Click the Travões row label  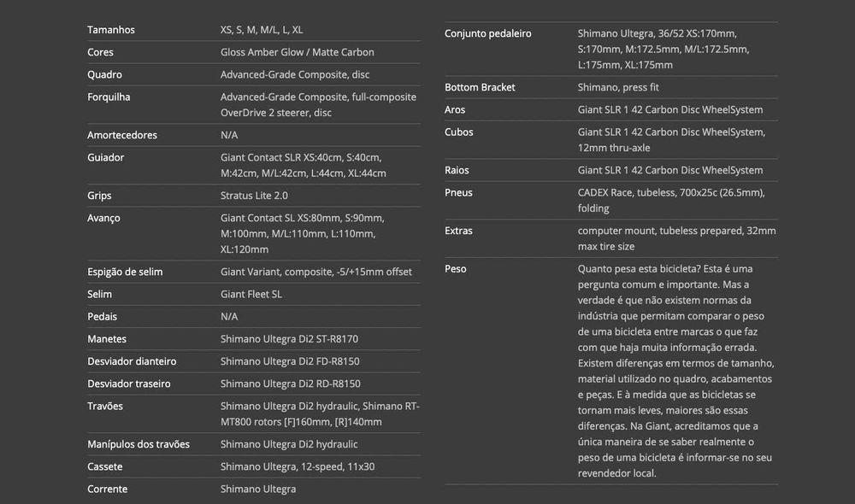click(x=105, y=406)
